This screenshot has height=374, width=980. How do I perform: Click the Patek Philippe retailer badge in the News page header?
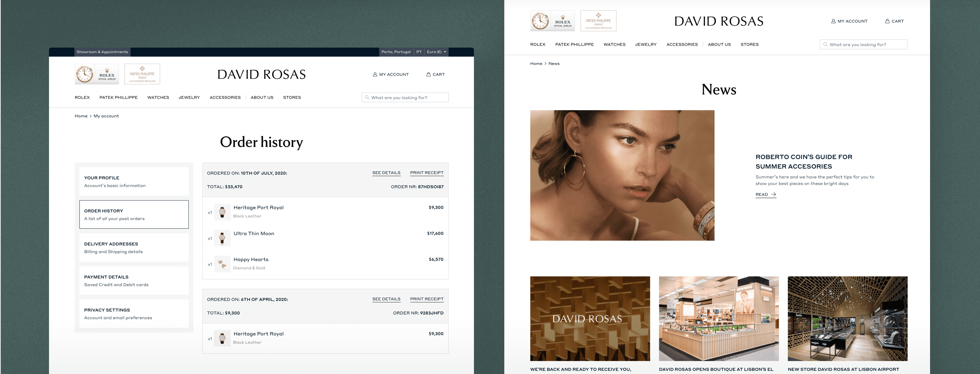click(x=598, y=21)
